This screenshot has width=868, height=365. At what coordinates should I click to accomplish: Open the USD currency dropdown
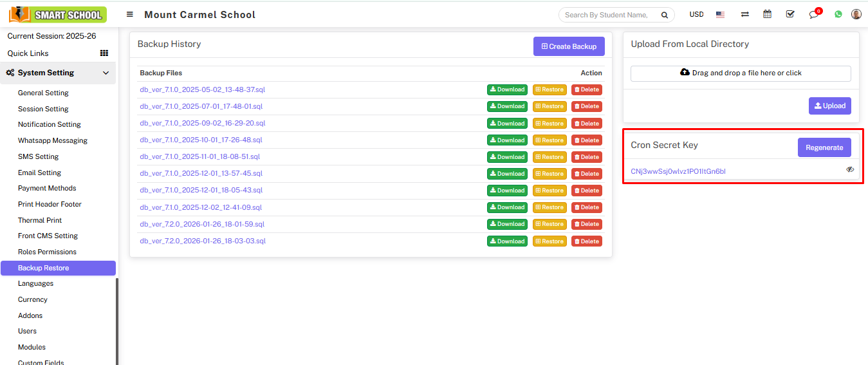click(x=696, y=14)
